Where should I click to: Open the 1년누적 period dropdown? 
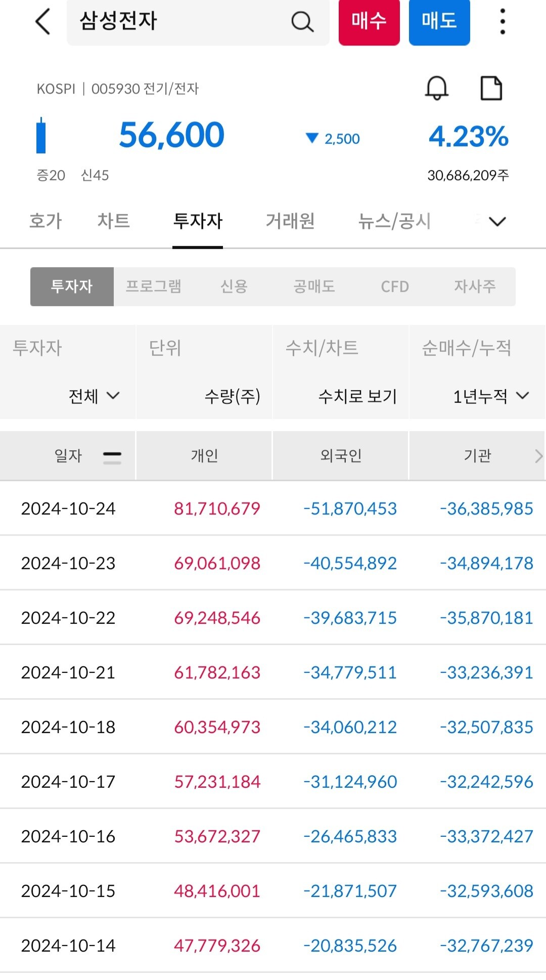pos(491,396)
